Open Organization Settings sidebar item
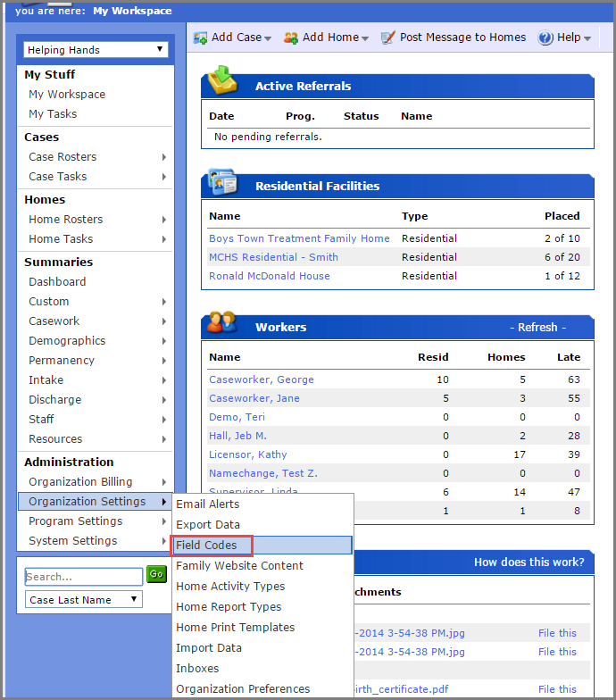The image size is (616, 700). coord(96,502)
